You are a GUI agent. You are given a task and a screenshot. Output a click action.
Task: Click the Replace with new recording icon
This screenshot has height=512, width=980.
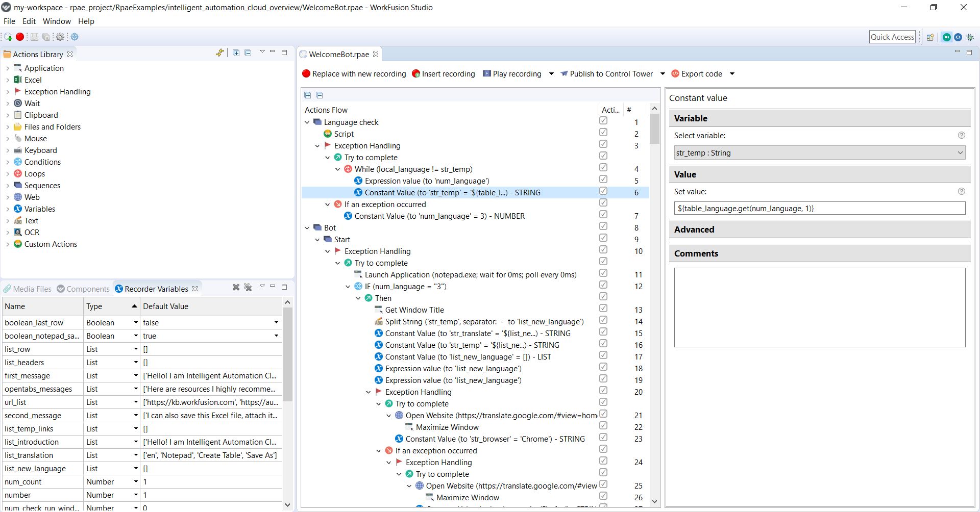tap(306, 73)
